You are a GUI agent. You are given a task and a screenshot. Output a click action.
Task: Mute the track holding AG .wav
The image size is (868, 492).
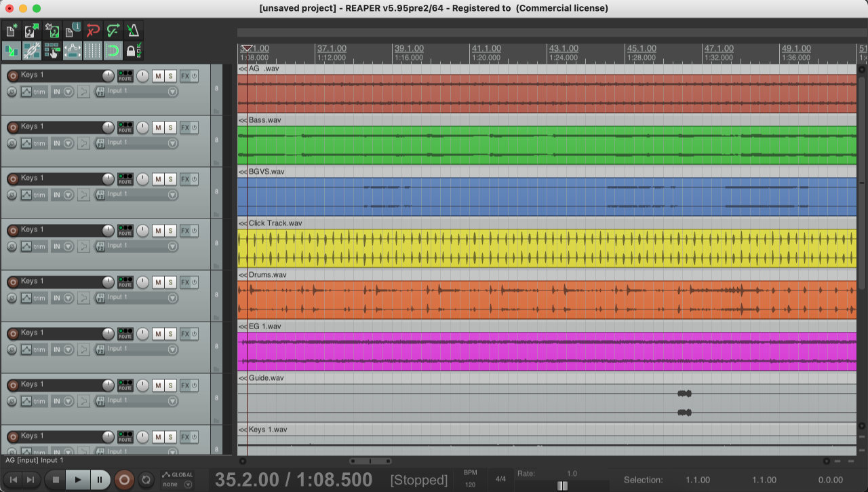158,76
